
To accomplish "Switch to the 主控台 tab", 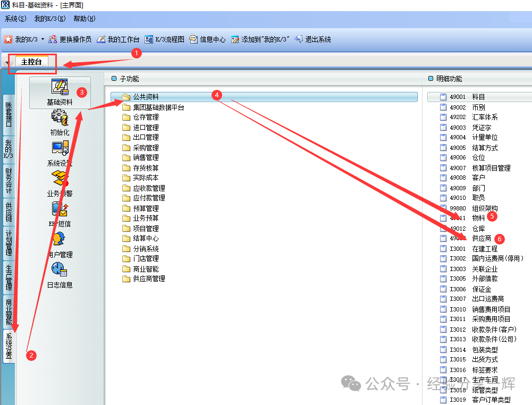I will [x=31, y=62].
